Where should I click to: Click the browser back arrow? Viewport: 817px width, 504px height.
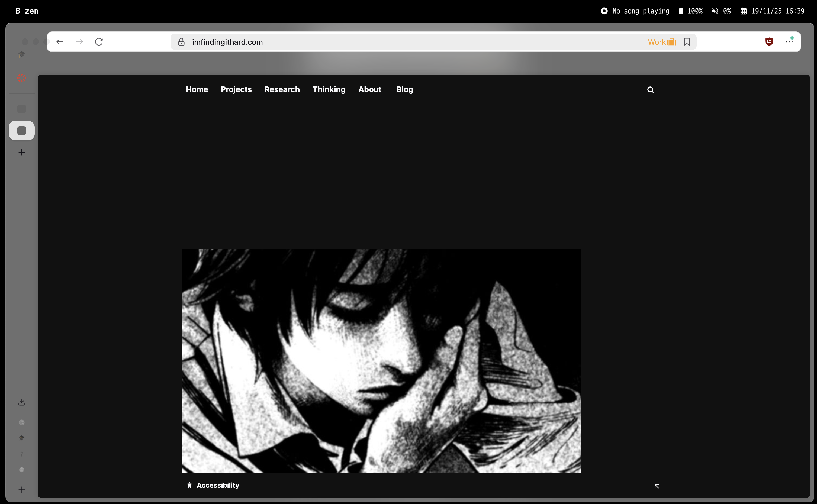[60, 42]
